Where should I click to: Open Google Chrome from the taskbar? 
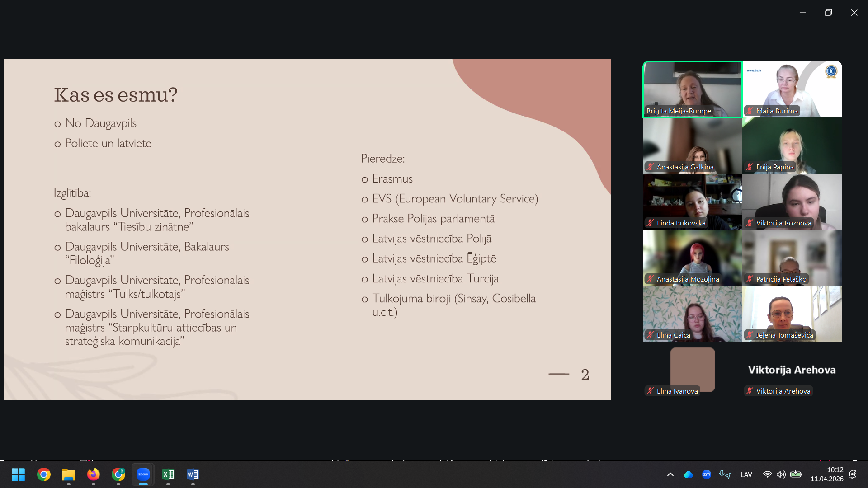pyautogui.click(x=44, y=474)
